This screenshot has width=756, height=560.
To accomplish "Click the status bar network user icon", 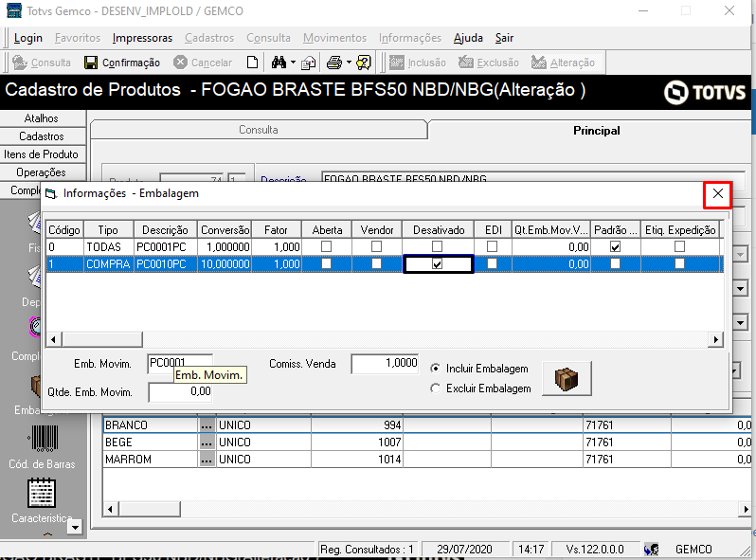I will click(x=652, y=550).
